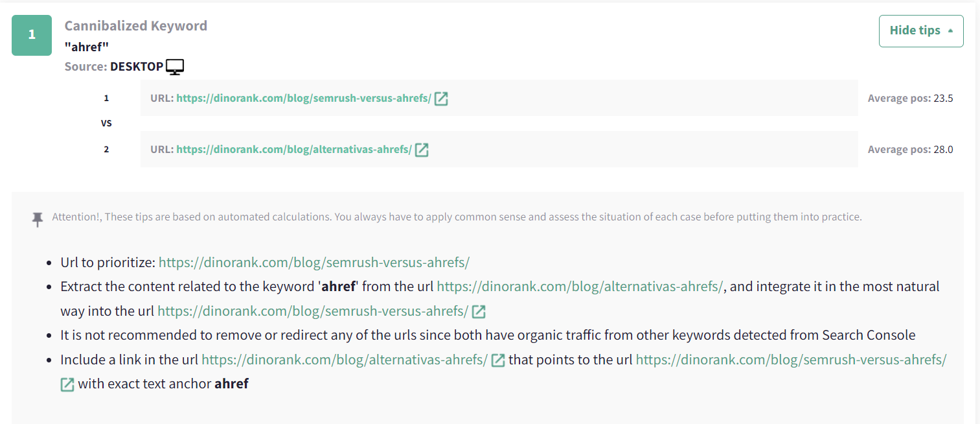Open external icon beside URL 2 alternativas-ahrefs

click(422, 150)
